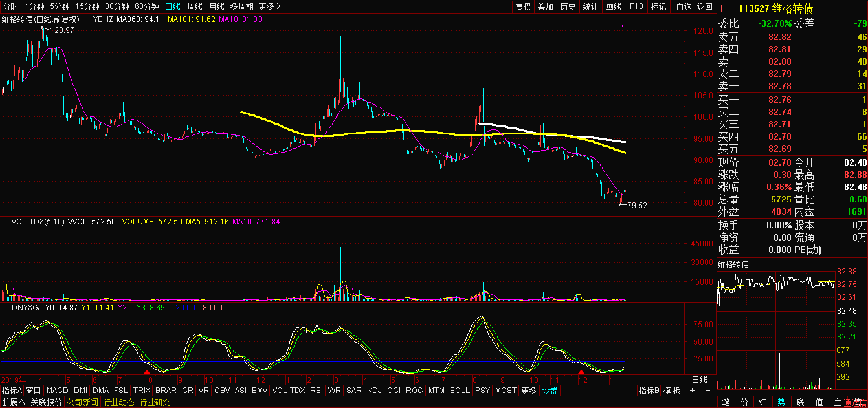This screenshot has width=868, height=408.
Task: Click the 日线 label under the chart
Action: tap(700, 379)
